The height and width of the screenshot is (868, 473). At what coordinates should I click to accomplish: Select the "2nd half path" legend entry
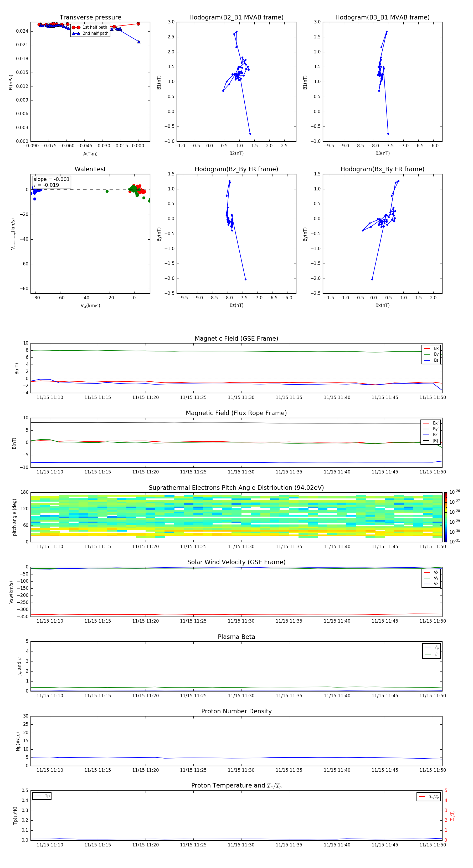(x=90, y=33)
